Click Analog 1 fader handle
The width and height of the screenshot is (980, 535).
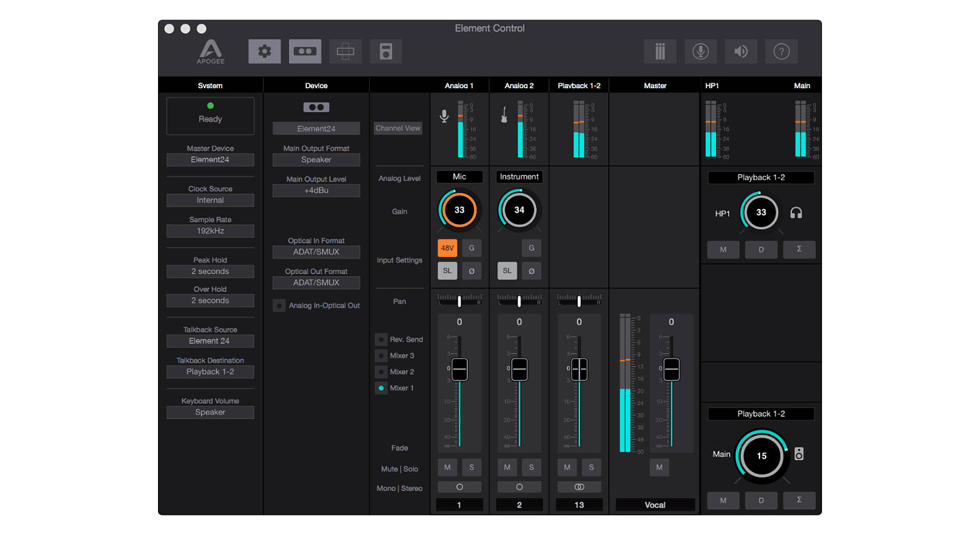click(x=459, y=370)
